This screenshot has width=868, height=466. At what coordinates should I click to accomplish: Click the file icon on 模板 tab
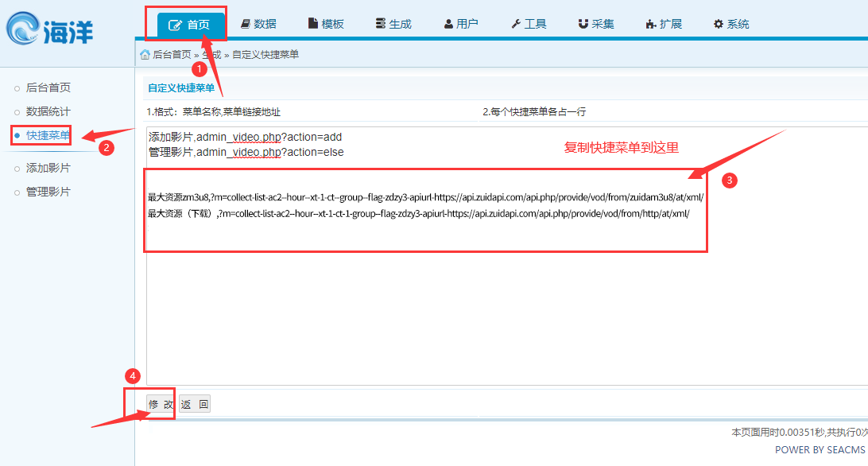point(313,25)
